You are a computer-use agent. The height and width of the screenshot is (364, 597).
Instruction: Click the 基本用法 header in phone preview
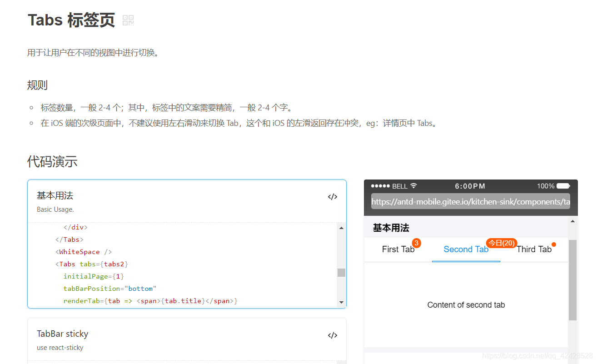[391, 228]
